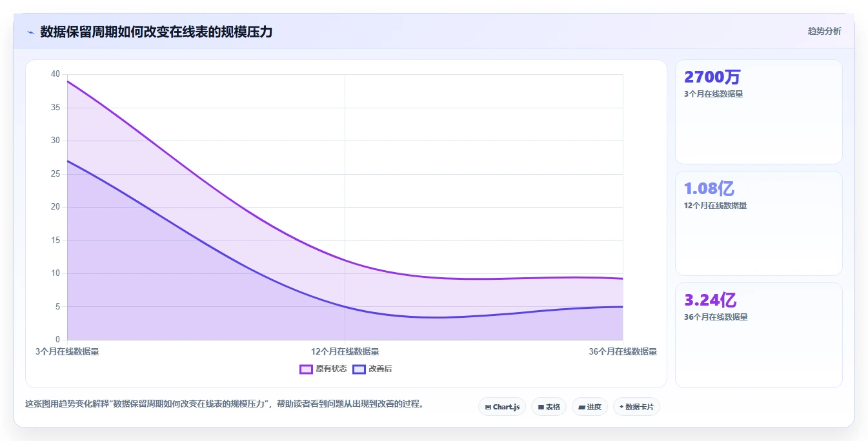Screen dimensions: 868x441
Task: Click the description text below the chart
Action: click(225, 404)
